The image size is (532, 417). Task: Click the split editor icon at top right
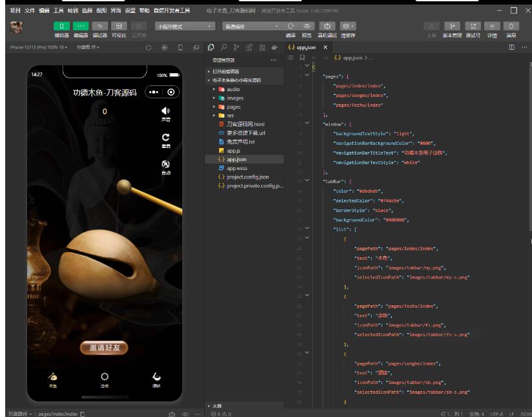[512, 48]
